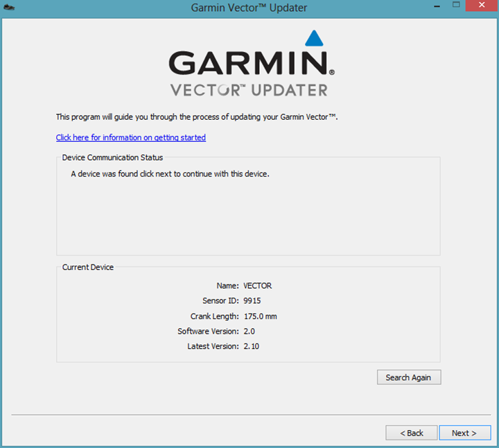
Task: Click the 'Crank Length:' label
Action: [x=214, y=316]
